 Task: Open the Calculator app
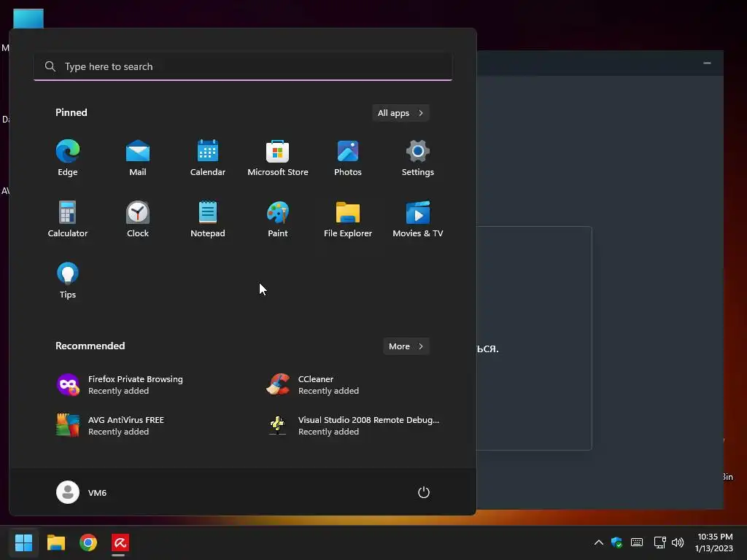pyautogui.click(x=68, y=219)
